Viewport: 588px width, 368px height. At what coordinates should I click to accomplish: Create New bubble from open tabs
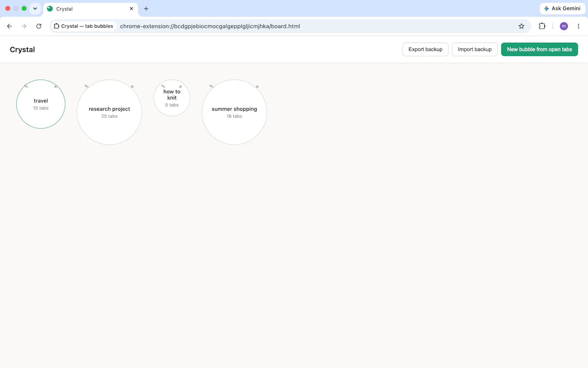[x=539, y=49]
